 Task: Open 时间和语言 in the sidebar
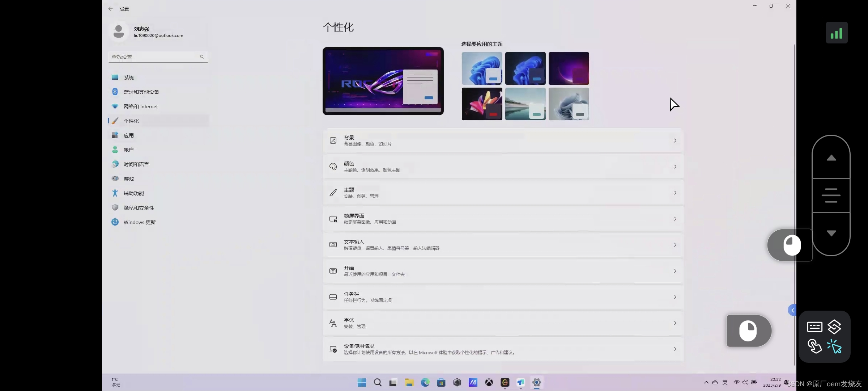tap(158, 164)
